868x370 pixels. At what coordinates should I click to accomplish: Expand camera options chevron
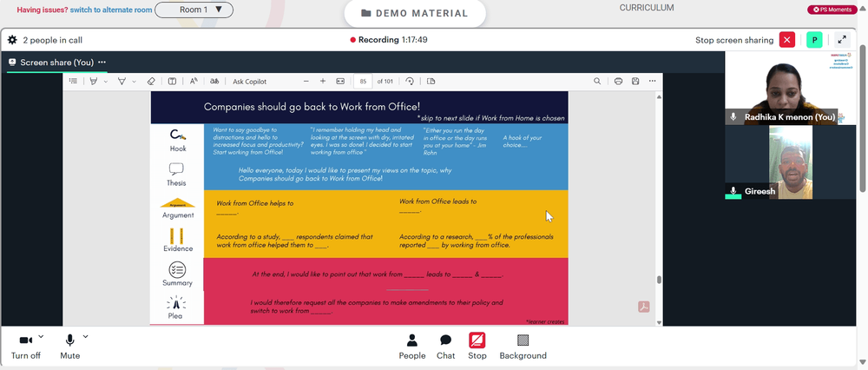click(41, 336)
